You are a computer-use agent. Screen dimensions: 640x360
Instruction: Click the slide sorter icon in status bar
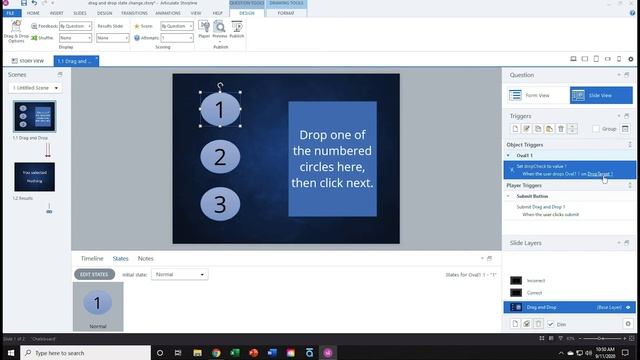pos(542,338)
